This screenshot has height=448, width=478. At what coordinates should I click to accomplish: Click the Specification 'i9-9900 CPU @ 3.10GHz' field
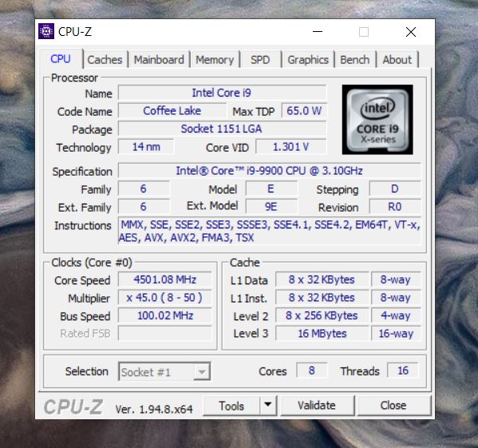coord(270,170)
